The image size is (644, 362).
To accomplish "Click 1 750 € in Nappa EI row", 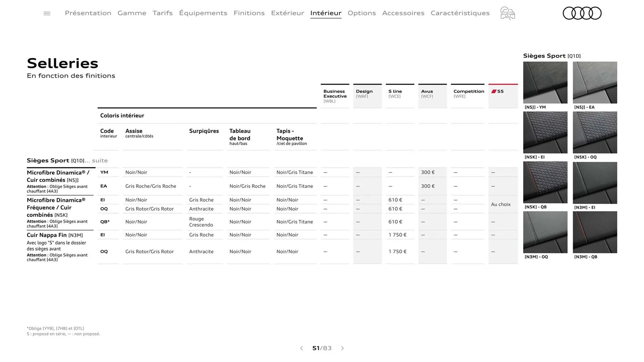I will [397, 235].
